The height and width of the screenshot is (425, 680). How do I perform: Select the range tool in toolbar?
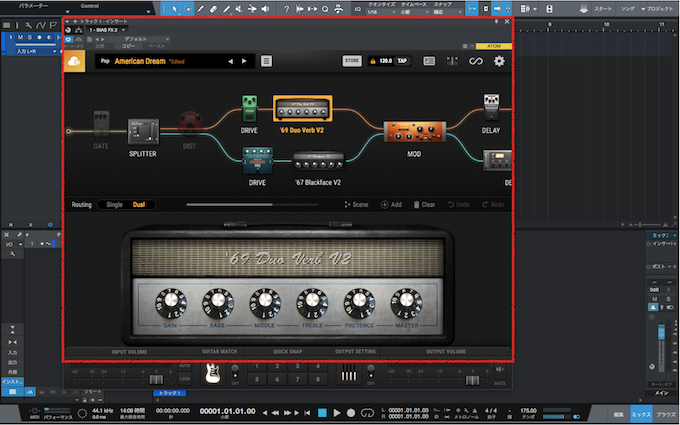(188, 8)
